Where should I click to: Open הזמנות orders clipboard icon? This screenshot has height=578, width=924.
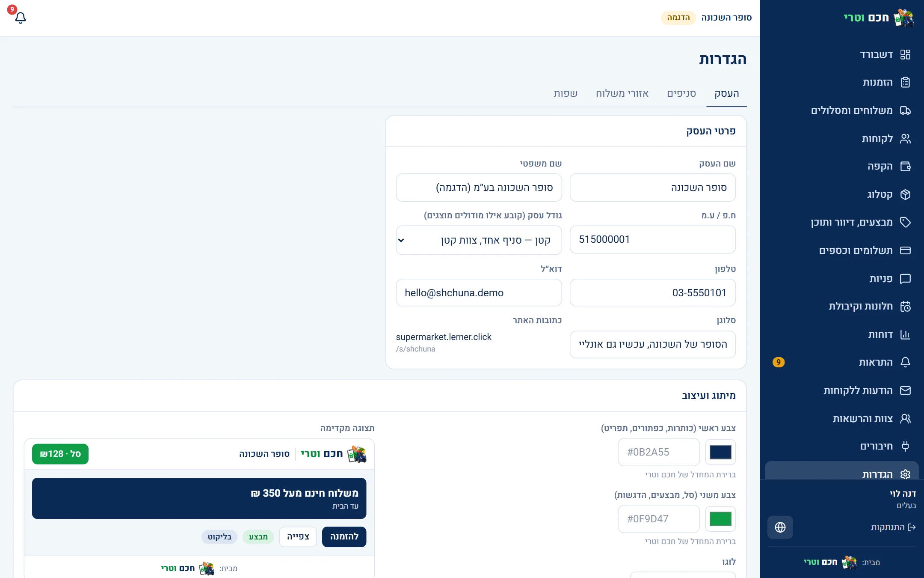coord(905,82)
